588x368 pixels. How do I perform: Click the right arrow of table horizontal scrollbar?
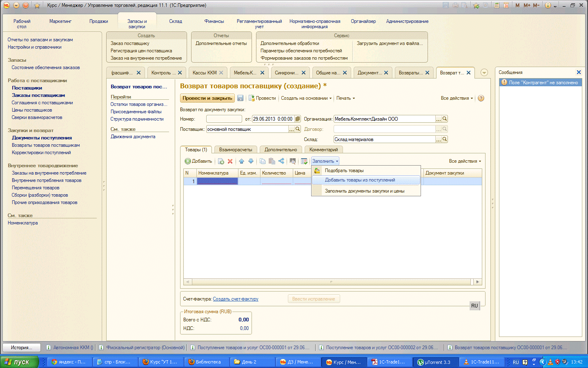[x=478, y=282]
